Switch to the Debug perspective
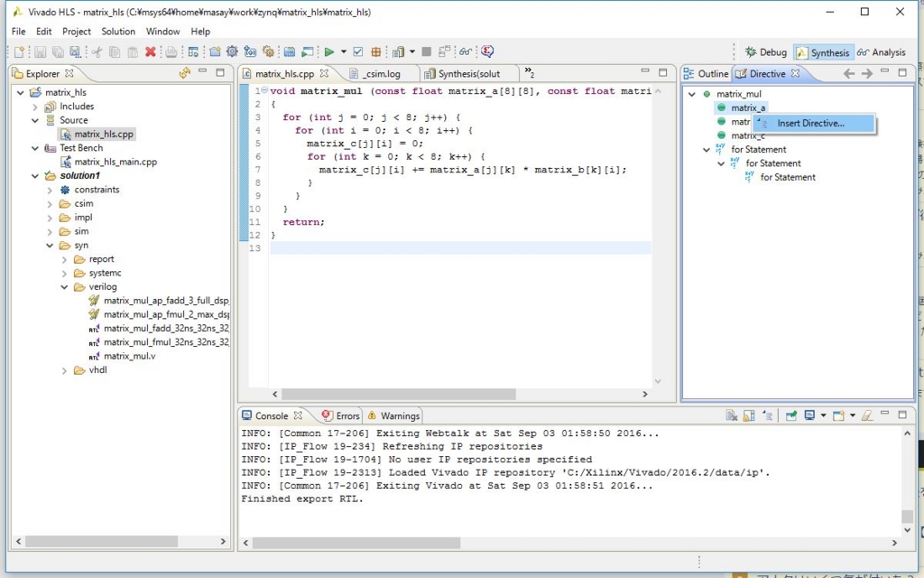 [x=765, y=52]
